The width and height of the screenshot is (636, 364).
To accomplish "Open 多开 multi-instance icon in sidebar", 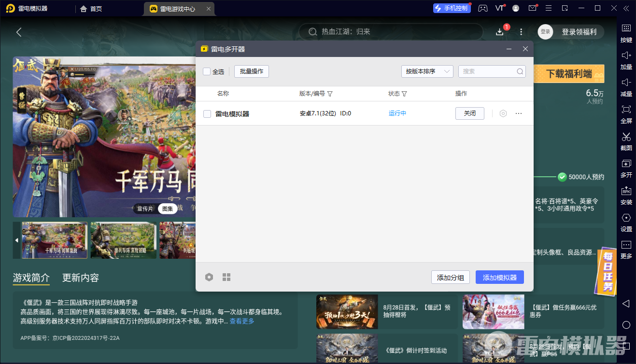I will [626, 164].
